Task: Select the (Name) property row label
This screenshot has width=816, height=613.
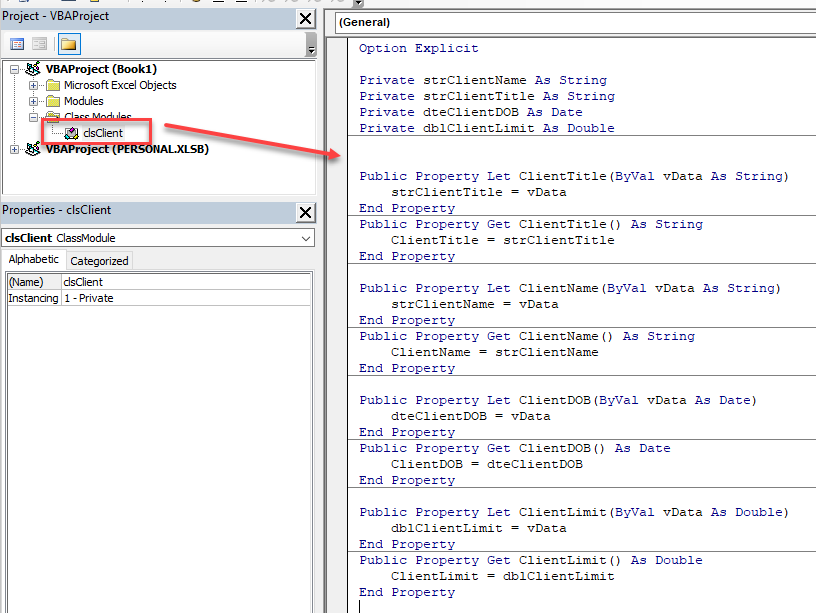Action: tap(34, 282)
